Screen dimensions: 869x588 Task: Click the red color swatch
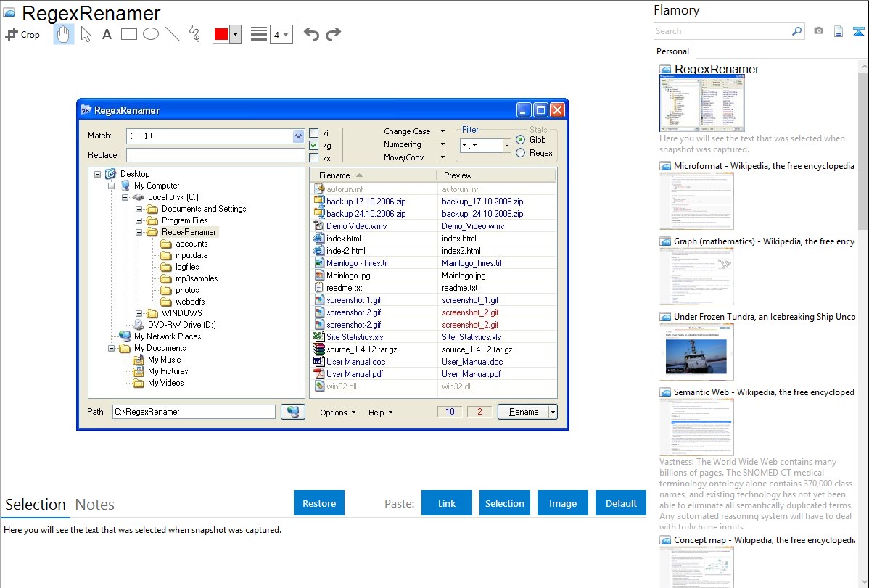[x=221, y=34]
